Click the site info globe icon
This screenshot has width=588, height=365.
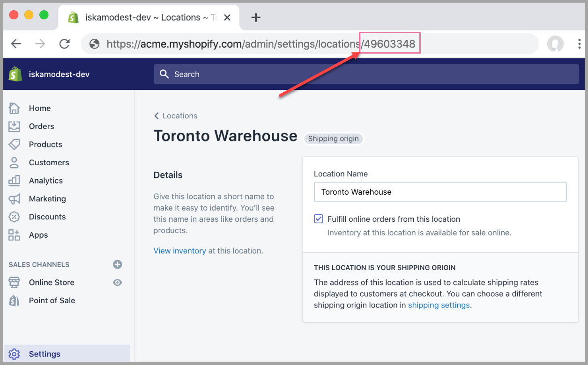(x=95, y=44)
